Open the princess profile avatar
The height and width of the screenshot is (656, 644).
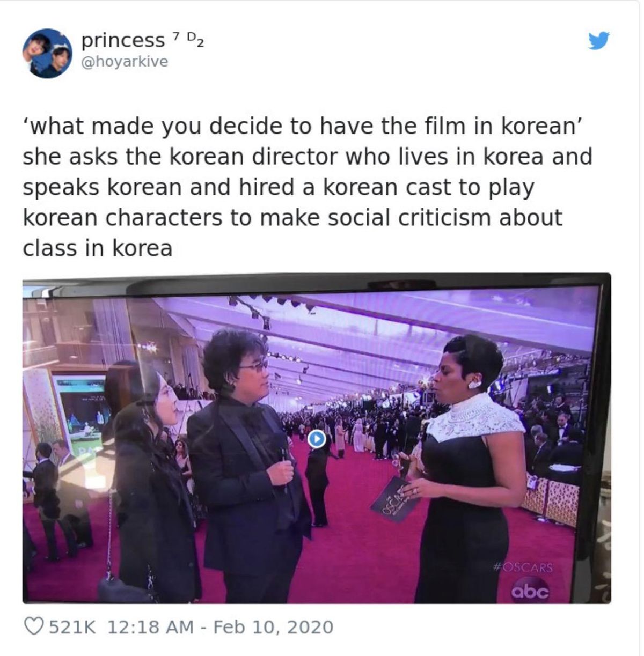click(x=47, y=54)
